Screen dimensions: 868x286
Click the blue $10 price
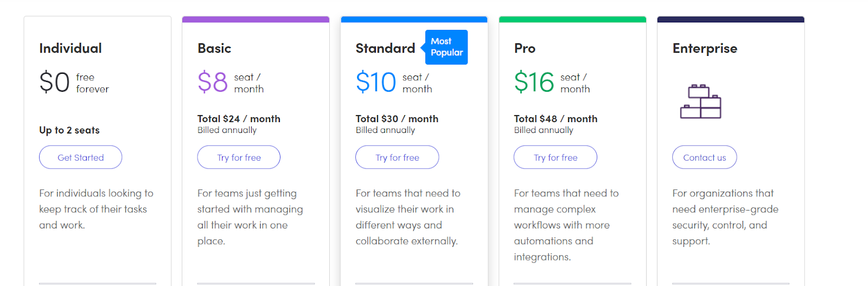(376, 82)
